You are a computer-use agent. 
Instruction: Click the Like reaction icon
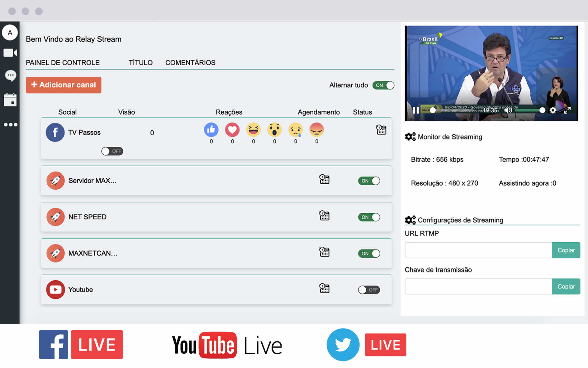click(211, 129)
